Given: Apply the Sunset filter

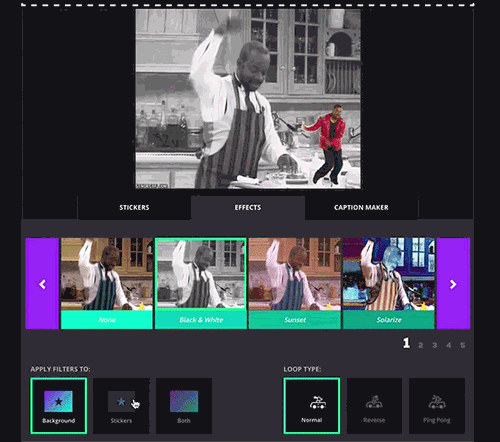Looking at the screenshot, I should coord(295,284).
